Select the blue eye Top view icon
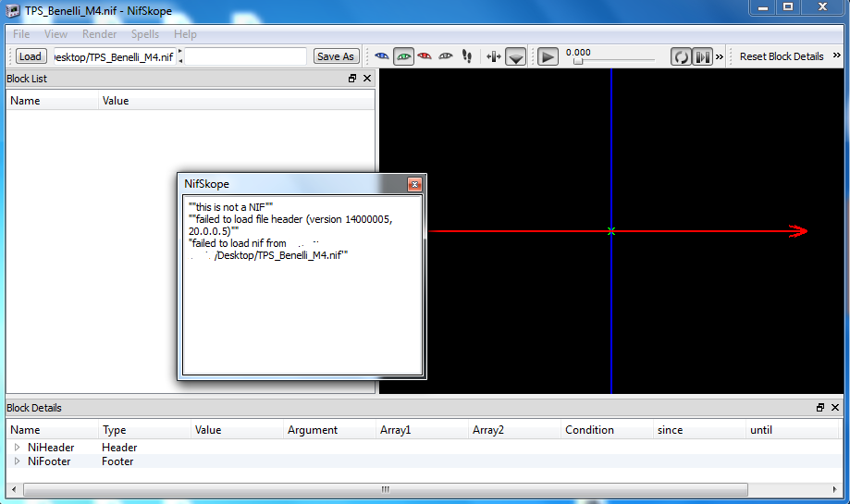 [x=382, y=56]
